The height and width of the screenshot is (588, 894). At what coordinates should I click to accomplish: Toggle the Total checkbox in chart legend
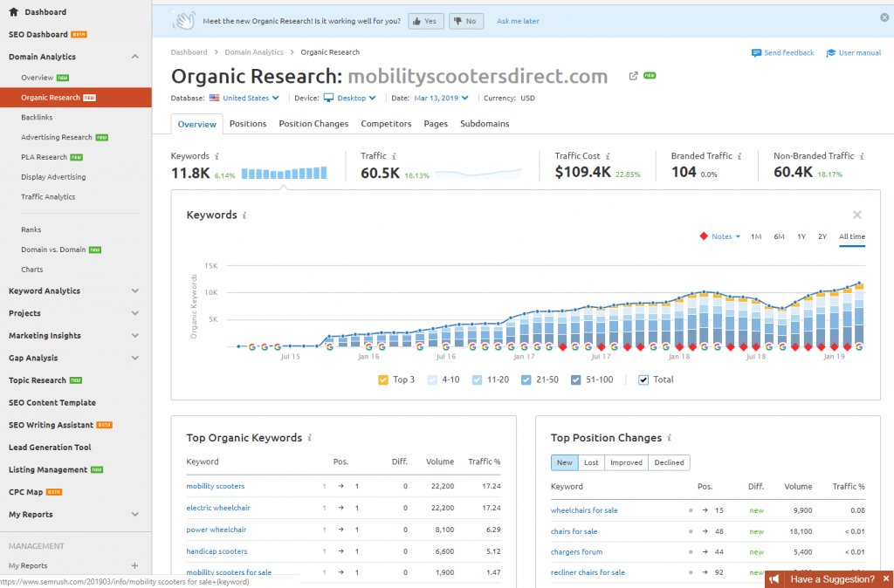pyautogui.click(x=643, y=379)
